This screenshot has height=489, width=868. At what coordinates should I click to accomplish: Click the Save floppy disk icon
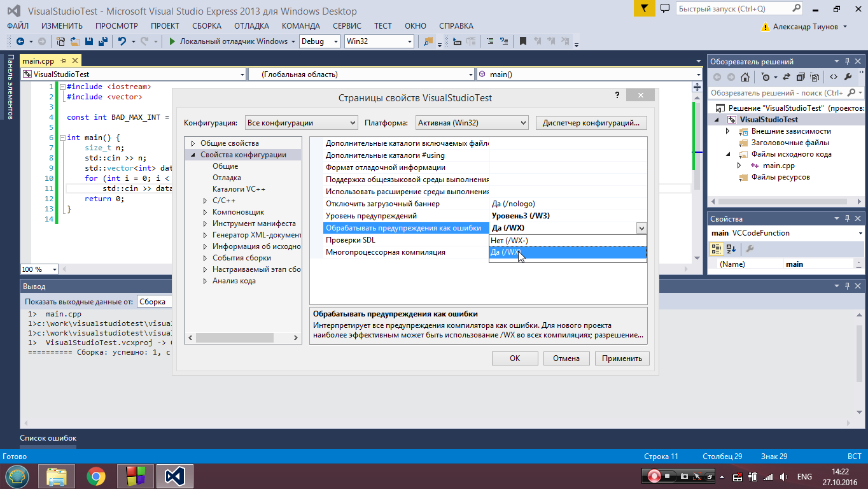(x=88, y=41)
